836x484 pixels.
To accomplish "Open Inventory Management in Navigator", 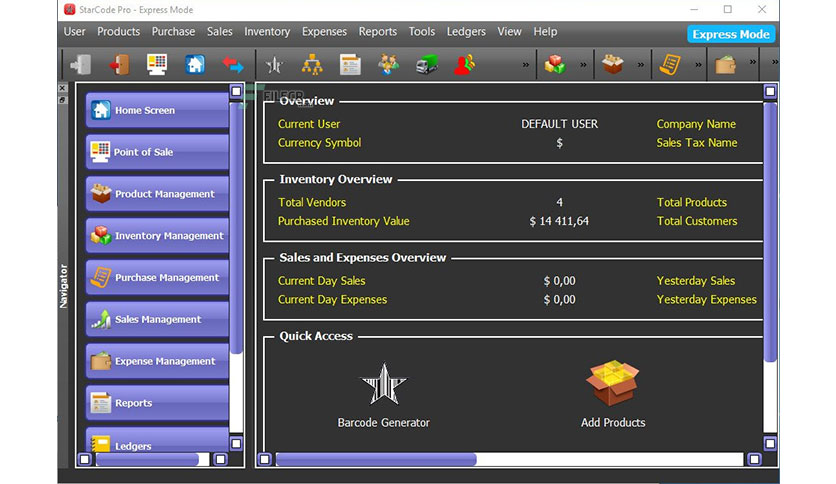I will (157, 236).
